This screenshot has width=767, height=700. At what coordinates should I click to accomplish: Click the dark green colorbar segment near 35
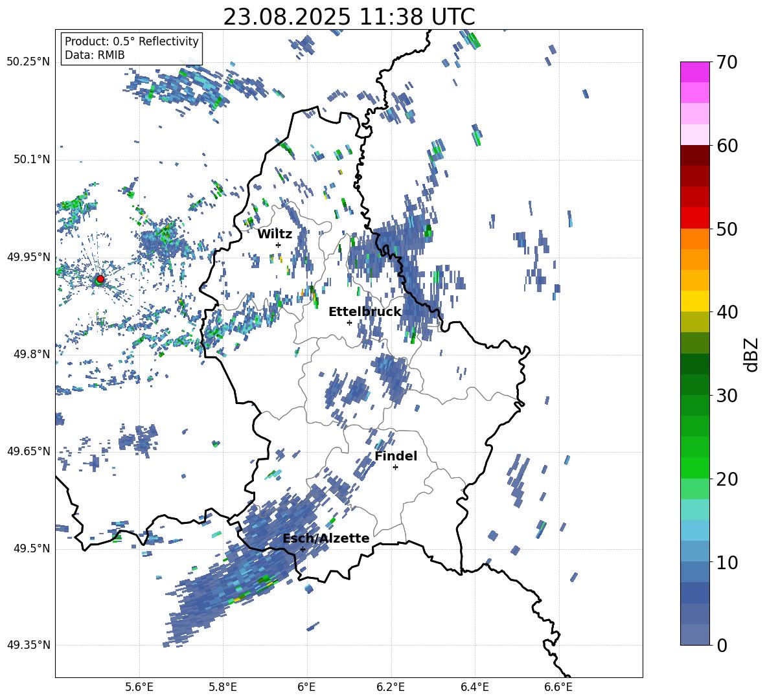pos(694,364)
